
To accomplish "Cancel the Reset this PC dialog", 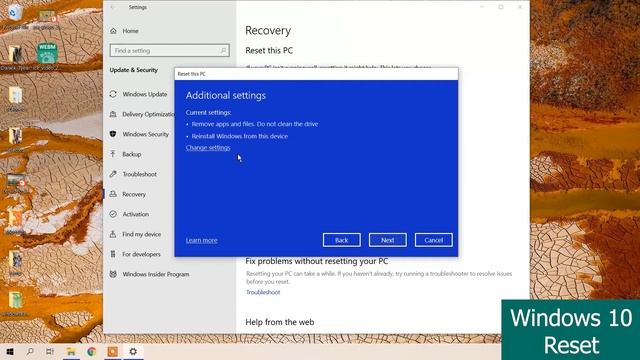I will [x=433, y=240].
